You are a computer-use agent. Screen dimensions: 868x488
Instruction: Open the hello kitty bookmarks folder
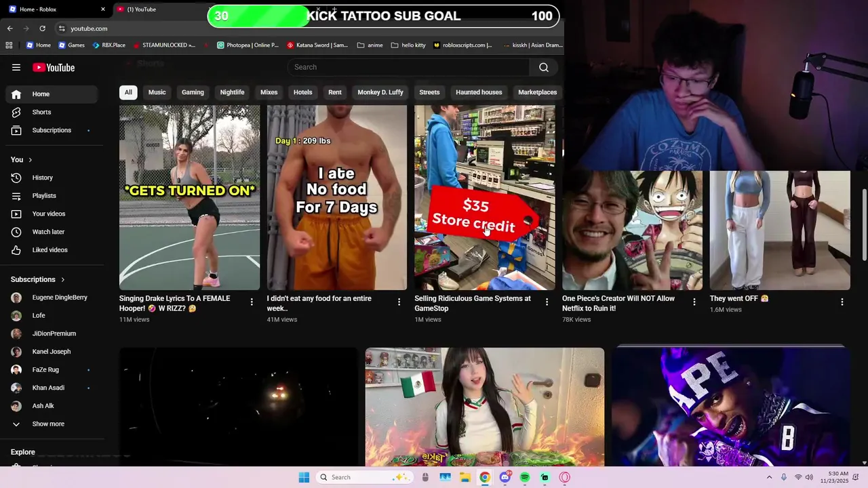coord(408,45)
